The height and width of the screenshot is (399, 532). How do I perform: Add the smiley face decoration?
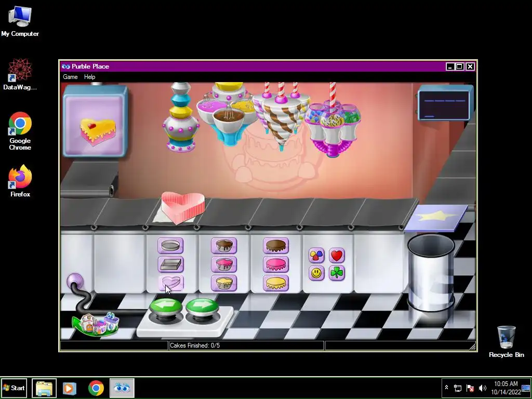pyautogui.click(x=316, y=273)
